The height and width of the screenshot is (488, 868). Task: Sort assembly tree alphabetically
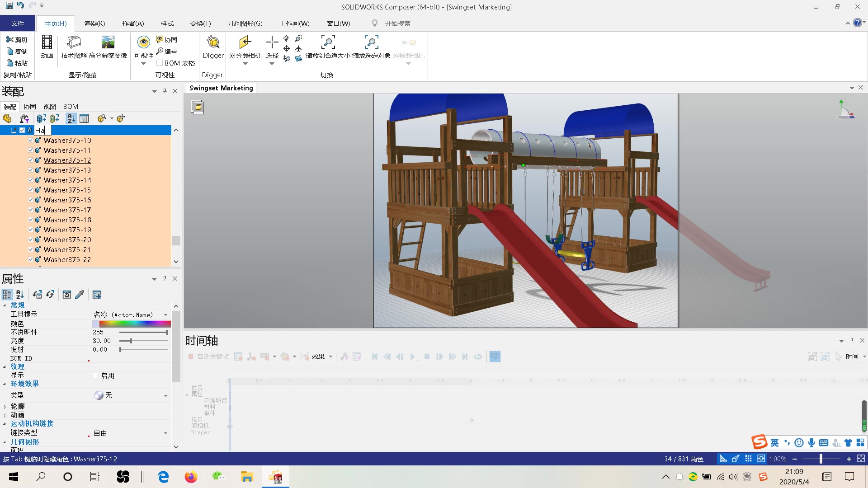pyautogui.click(x=71, y=118)
